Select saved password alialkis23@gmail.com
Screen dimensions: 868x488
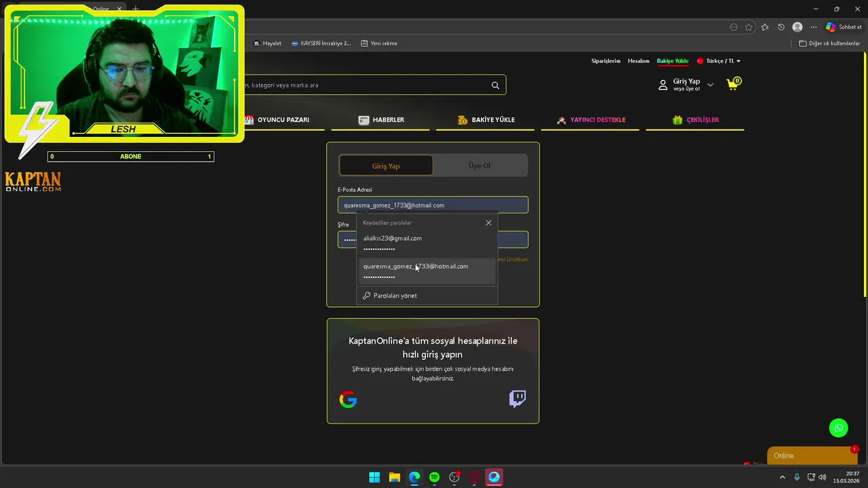click(427, 243)
